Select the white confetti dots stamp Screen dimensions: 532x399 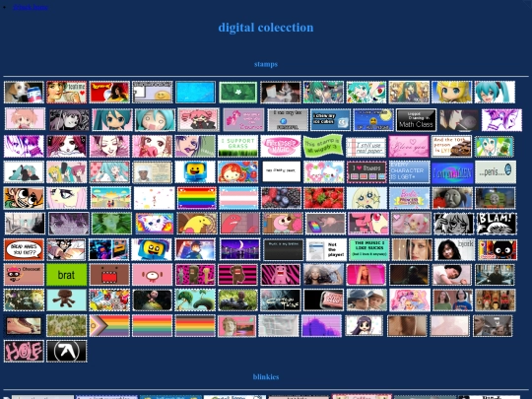(x=154, y=198)
